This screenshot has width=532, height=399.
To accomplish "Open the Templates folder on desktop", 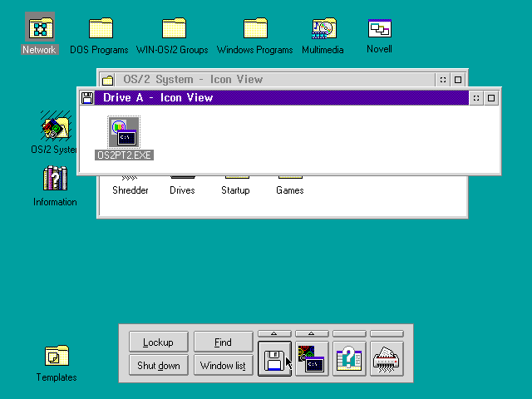I will 57,356.
